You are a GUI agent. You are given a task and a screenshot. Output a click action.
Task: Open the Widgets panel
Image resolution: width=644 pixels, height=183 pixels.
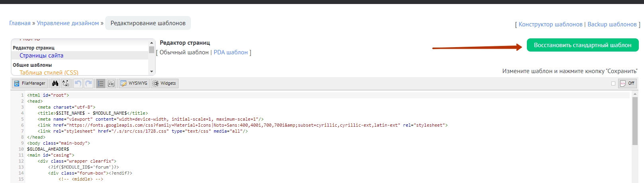pyautogui.click(x=164, y=84)
